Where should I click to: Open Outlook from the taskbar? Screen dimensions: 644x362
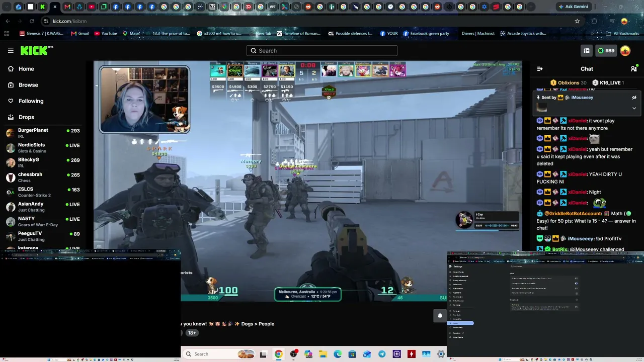tap(367, 354)
